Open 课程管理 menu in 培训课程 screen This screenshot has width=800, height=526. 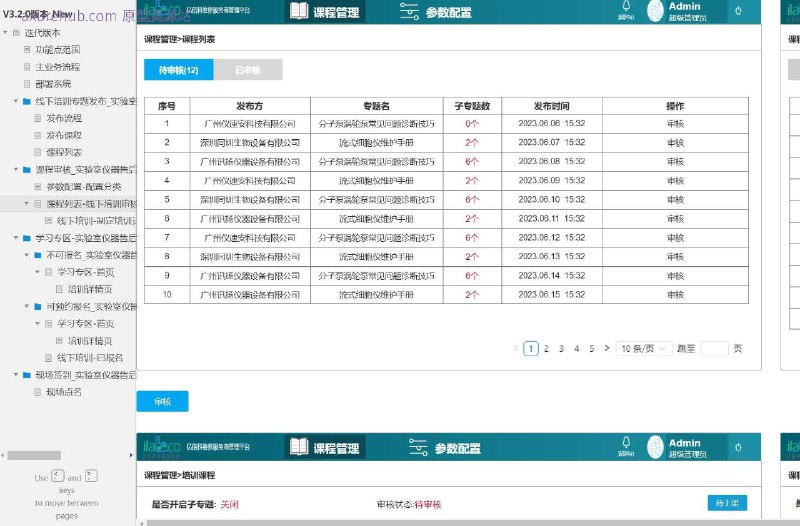tap(324, 448)
